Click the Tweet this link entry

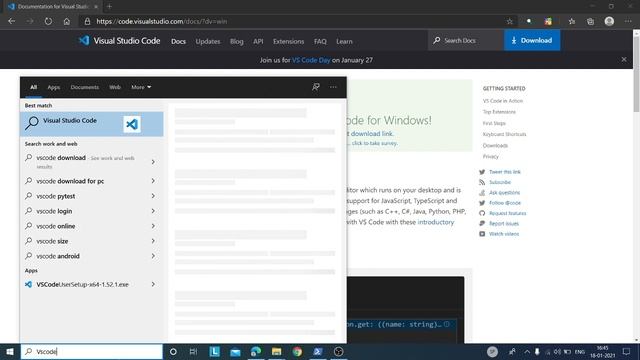[504, 172]
